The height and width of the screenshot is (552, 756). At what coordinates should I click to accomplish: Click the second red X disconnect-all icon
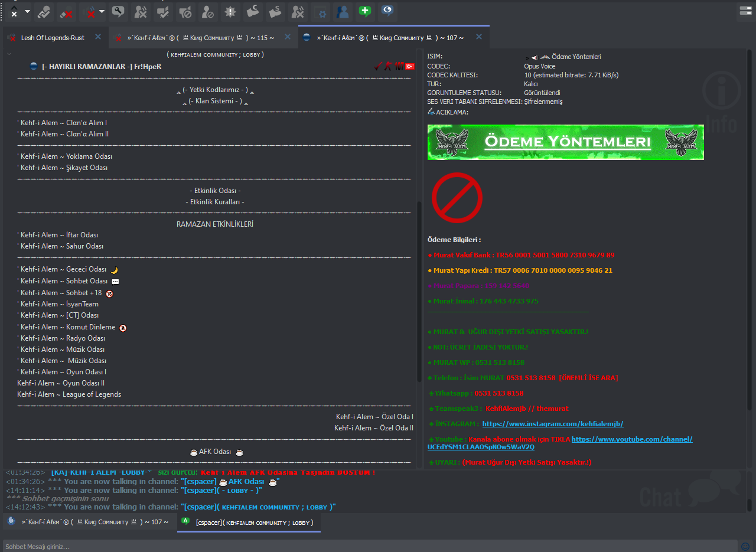coord(90,11)
